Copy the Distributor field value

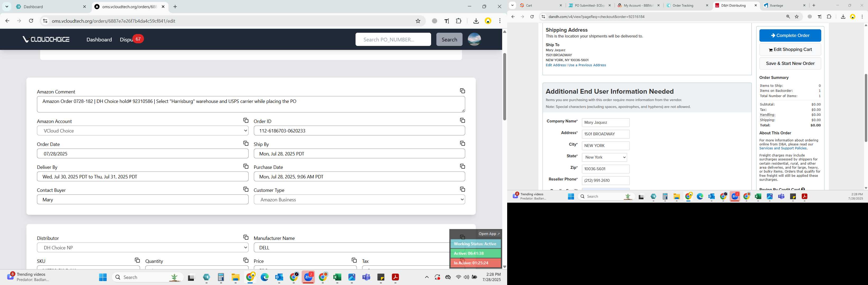[246, 237]
